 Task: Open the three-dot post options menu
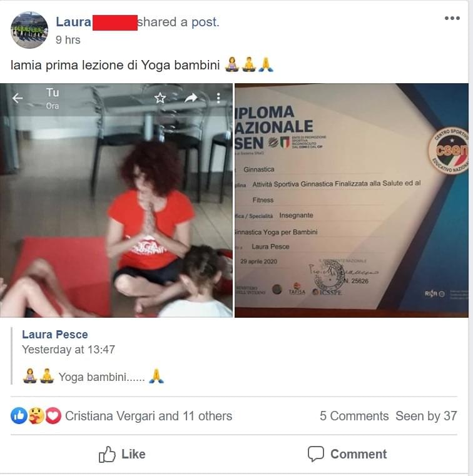[x=452, y=18]
